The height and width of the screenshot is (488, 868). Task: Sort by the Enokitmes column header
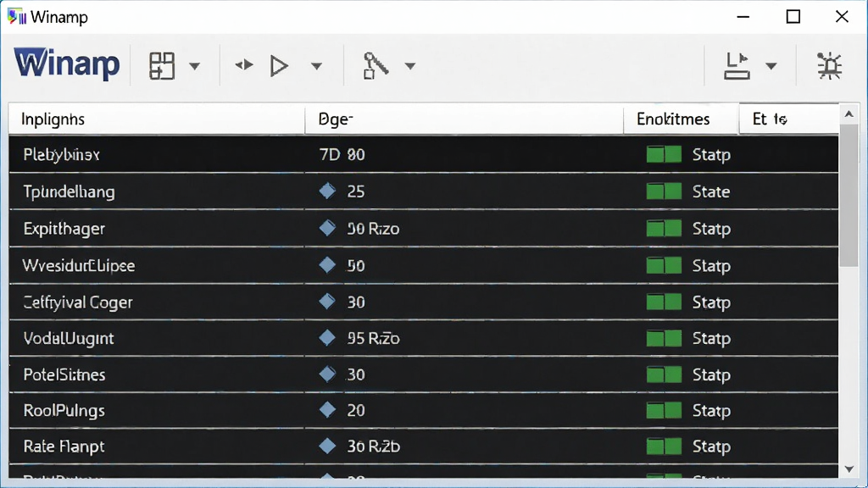point(681,119)
